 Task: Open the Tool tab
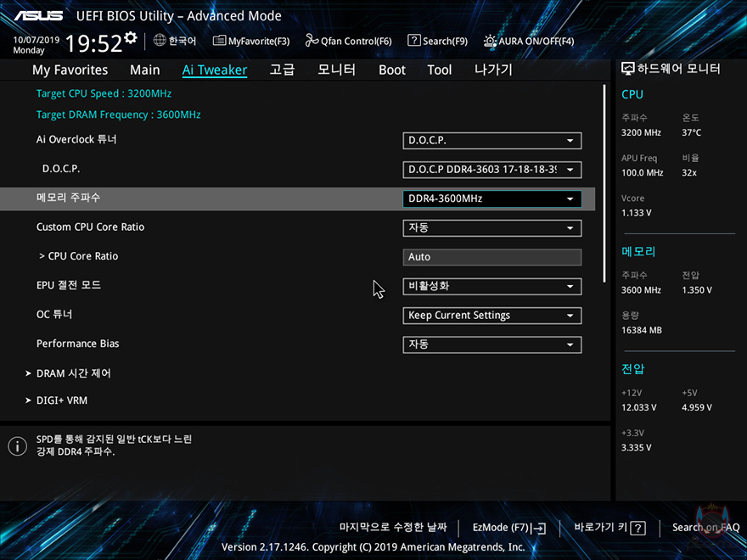tap(439, 70)
